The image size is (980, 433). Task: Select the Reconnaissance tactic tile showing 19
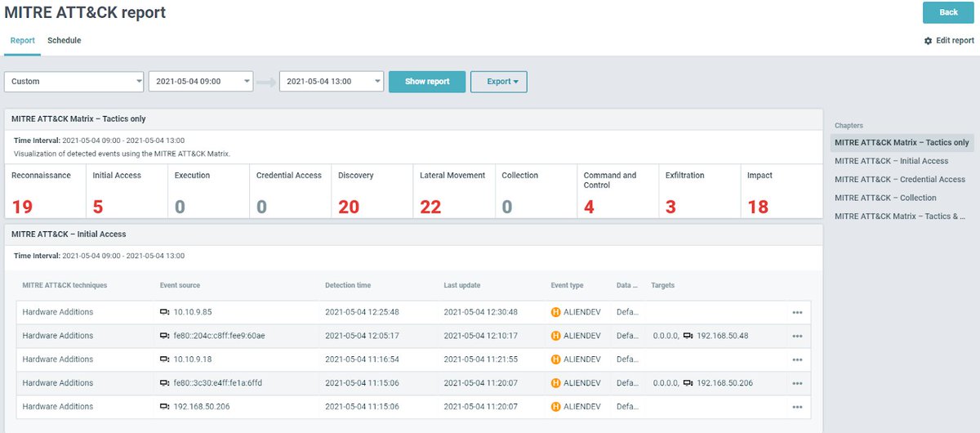[45, 191]
